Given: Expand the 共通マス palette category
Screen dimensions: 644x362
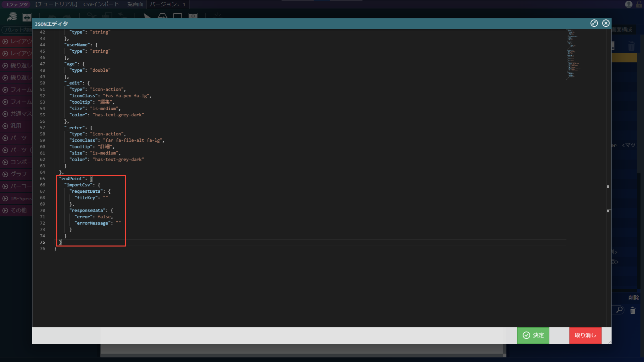Looking at the screenshot, I should click(x=16, y=114).
